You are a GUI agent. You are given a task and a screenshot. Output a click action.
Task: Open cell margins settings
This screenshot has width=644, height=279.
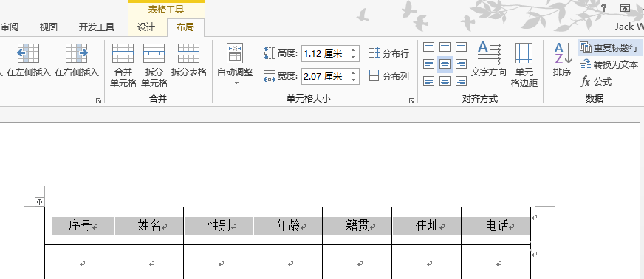(x=524, y=65)
